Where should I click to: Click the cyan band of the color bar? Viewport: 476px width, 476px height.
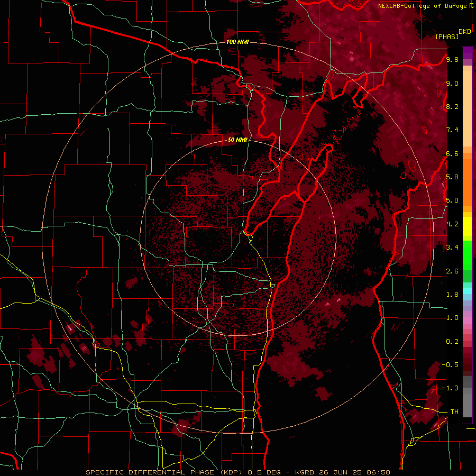coord(467,291)
